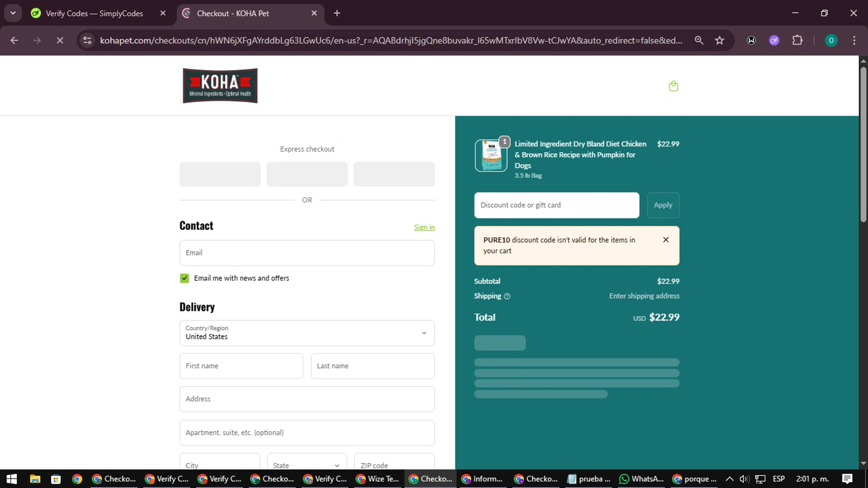Open the tab search dropdown arrow
Image resolution: width=868 pixels, height=488 pixels.
click(x=13, y=13)
